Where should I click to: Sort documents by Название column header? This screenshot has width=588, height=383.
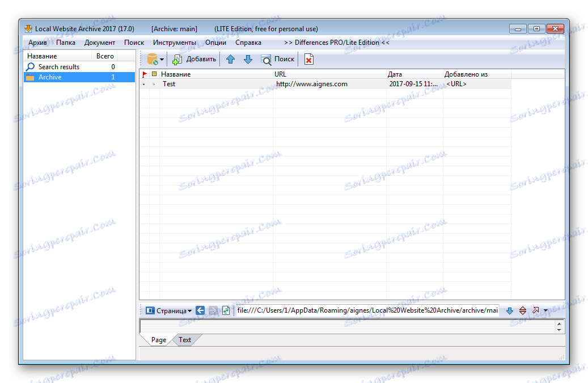pos(217,74)
